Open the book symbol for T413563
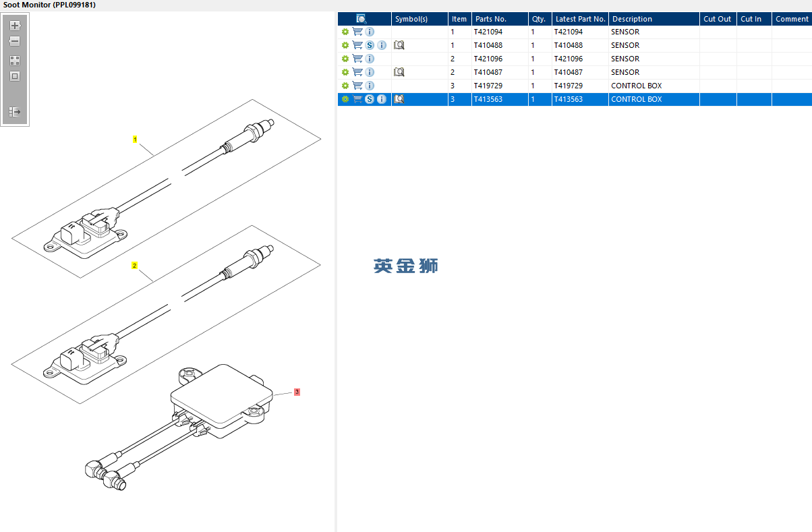812x532 pixels. [399, 99]
